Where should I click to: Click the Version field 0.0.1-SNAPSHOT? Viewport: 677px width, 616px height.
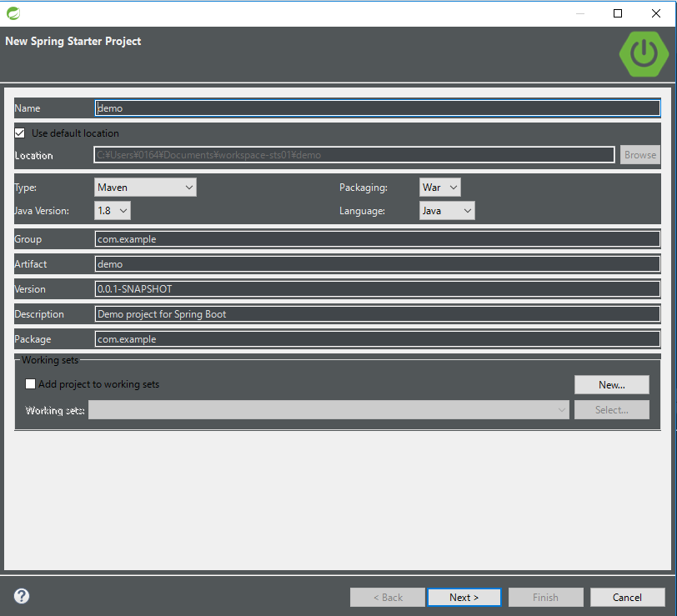click(x=378, y=289)
